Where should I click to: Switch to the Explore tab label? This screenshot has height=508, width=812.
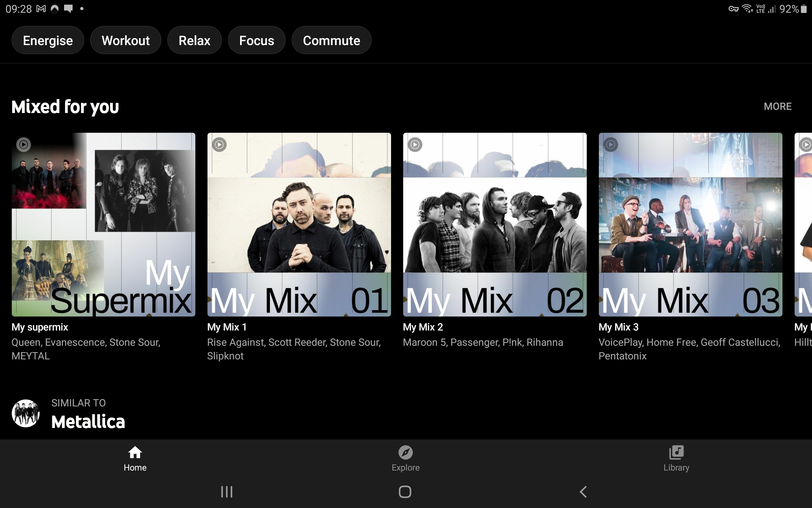[x=405, y=468]
